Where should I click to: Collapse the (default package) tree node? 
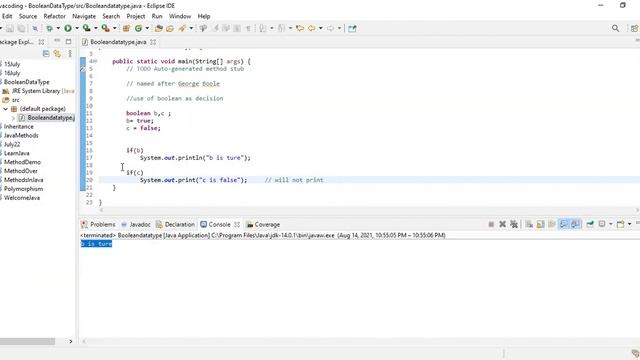pyautogui.click(x=5, y=109)
